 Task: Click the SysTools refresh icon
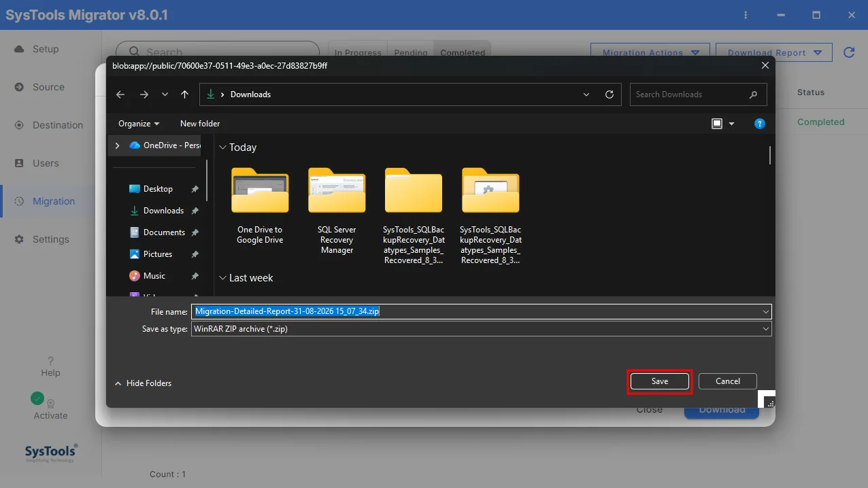[849, 52]
